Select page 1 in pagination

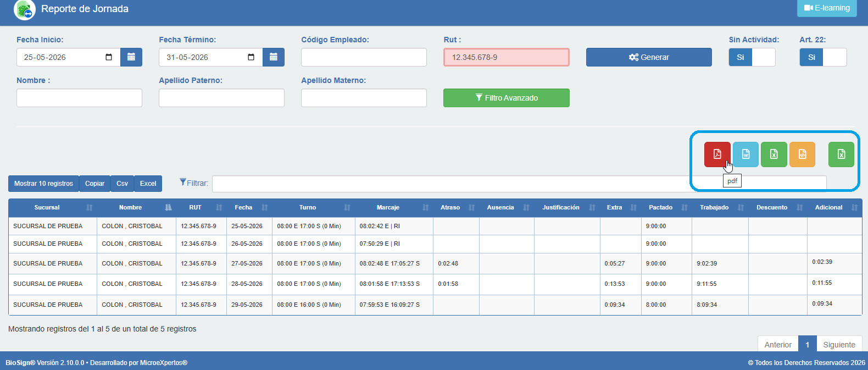pyautogui.click(x=807, y=345)
